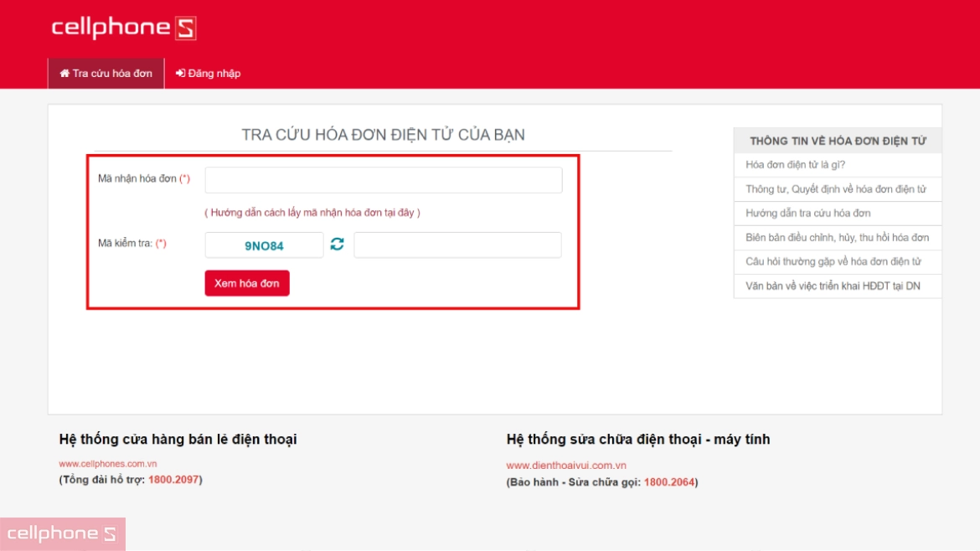The width and height of the screenshot is (980, 551).
Task: Select the Tra cứu hóa đơn menu item
Action: point(106,73)
